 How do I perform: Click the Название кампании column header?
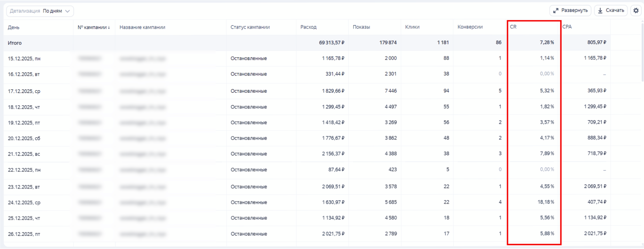(x=142, y=27)
